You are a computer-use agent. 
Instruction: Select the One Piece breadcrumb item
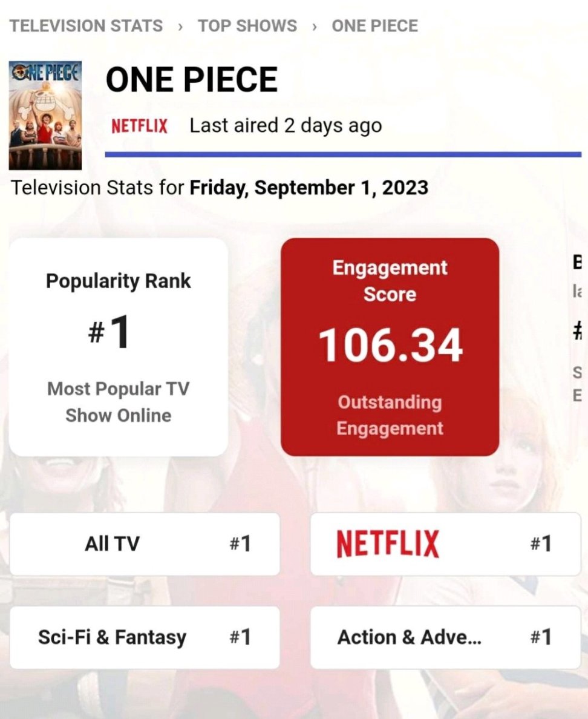(x=375, y=25)
